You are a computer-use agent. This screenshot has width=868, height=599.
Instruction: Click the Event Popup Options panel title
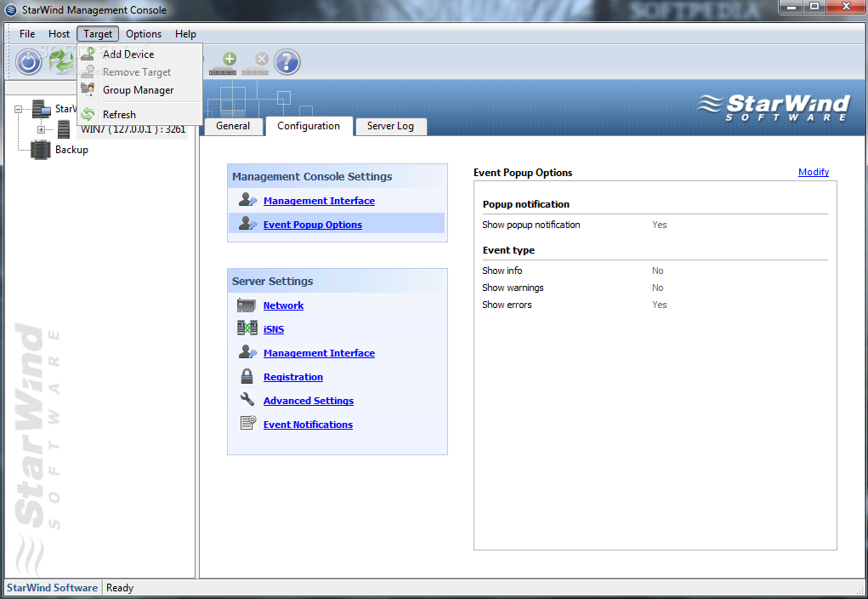click(523, 173)
